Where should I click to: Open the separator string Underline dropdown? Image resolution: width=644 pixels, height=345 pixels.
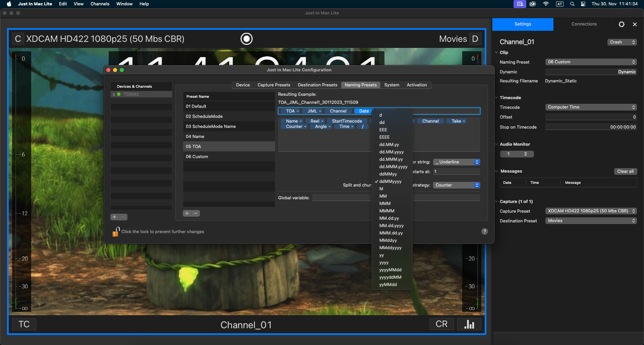point(457,162)
